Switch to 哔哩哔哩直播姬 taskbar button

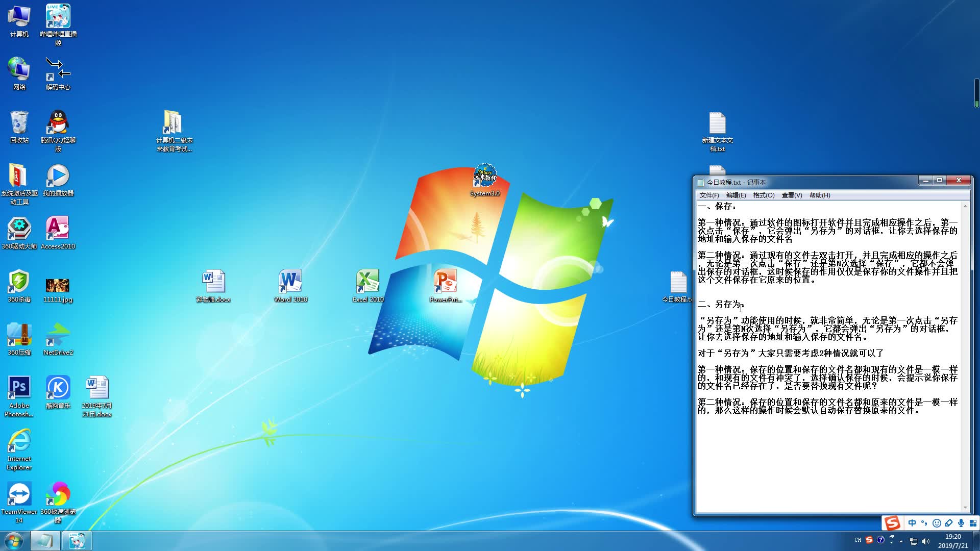click(x=77, y=541)
